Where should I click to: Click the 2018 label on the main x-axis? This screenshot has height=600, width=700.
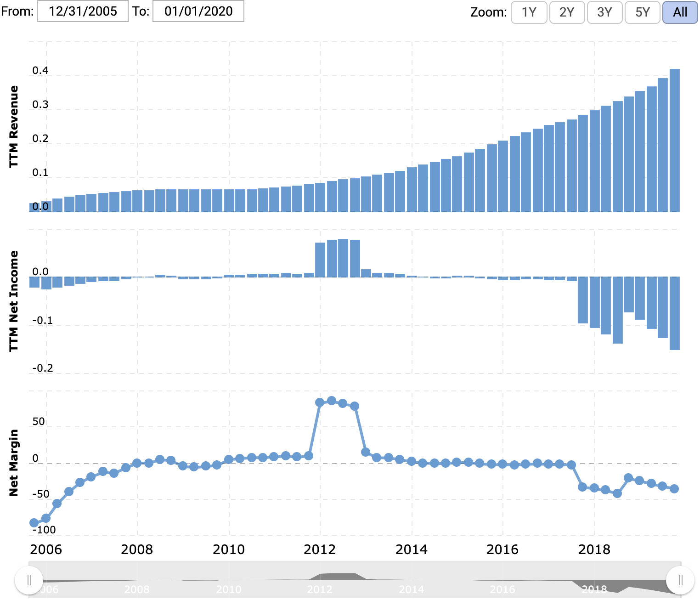[594, 549]
